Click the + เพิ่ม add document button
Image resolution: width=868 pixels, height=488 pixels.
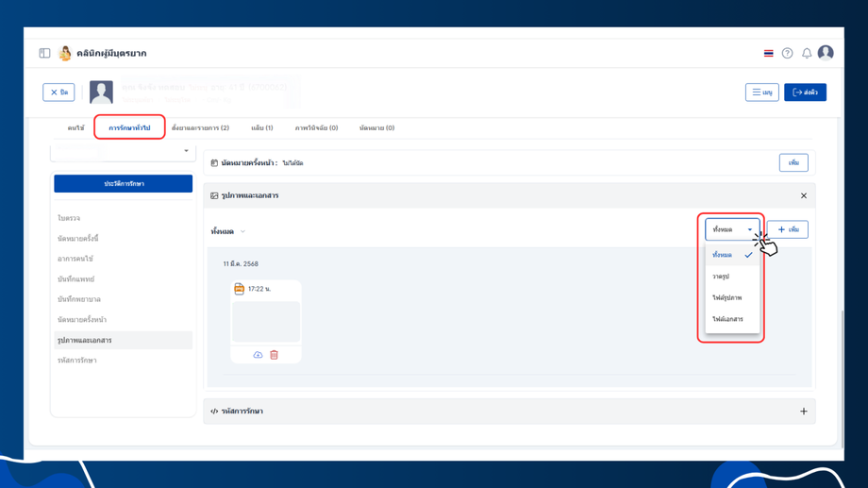[788, 229]
